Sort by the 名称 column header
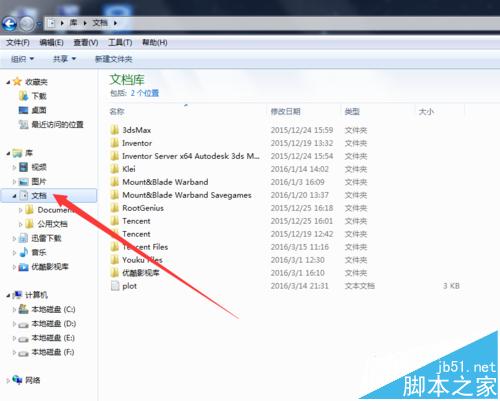500x401 pixels. pos(117,111)
